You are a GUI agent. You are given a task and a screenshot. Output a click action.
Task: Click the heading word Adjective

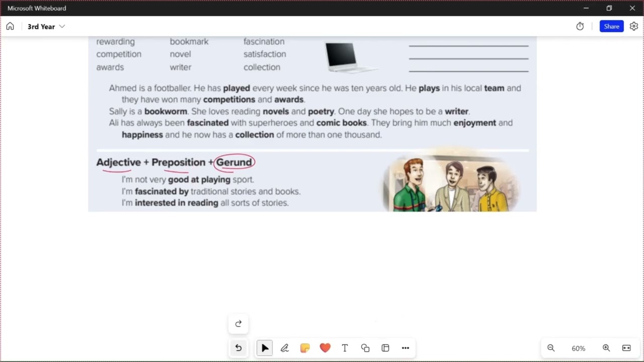tap(119, 162)
